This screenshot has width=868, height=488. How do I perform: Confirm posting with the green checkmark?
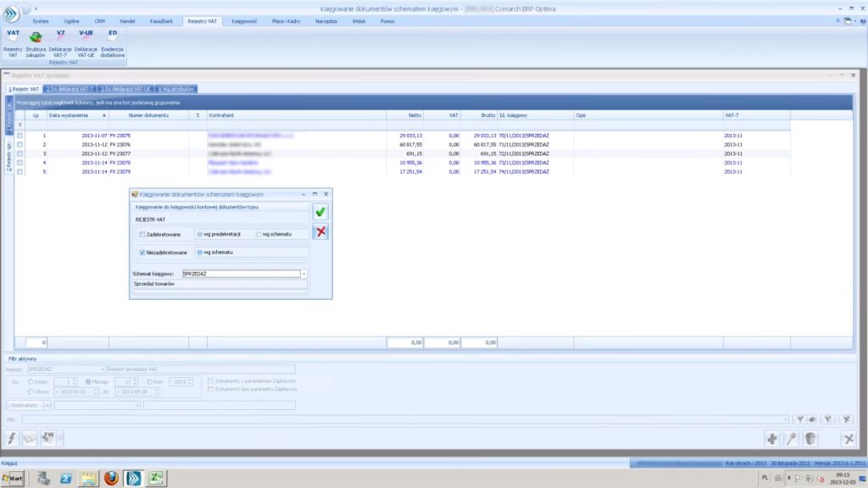click(x=320, y=213)
